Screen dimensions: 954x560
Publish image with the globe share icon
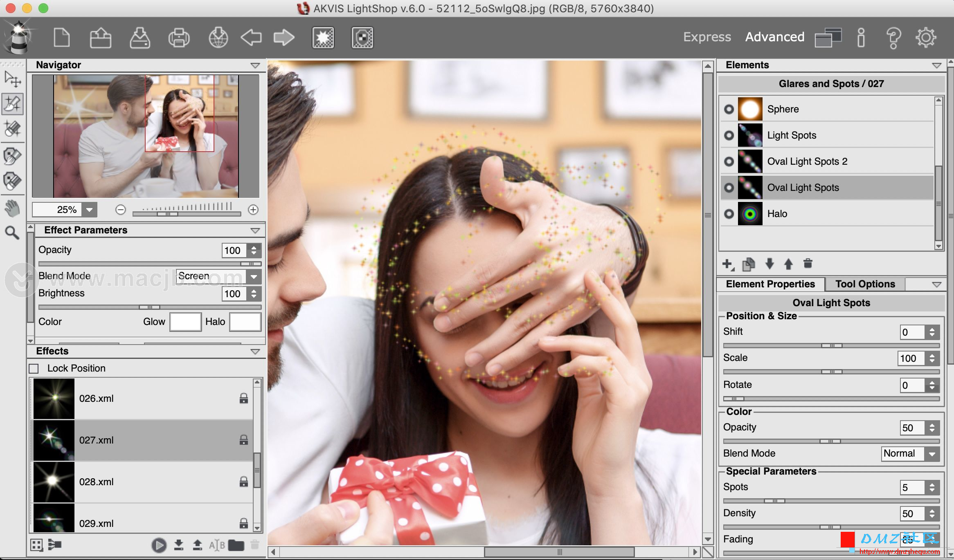[218, 38]
